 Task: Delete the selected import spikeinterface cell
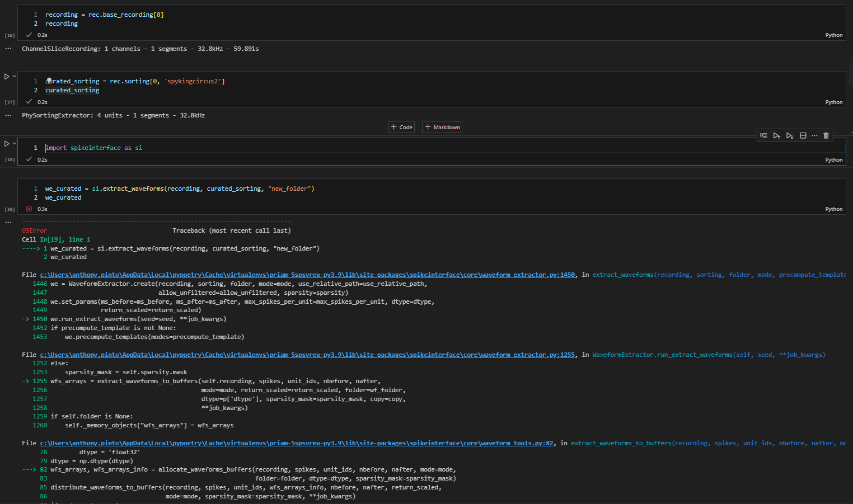click(826, 135)
